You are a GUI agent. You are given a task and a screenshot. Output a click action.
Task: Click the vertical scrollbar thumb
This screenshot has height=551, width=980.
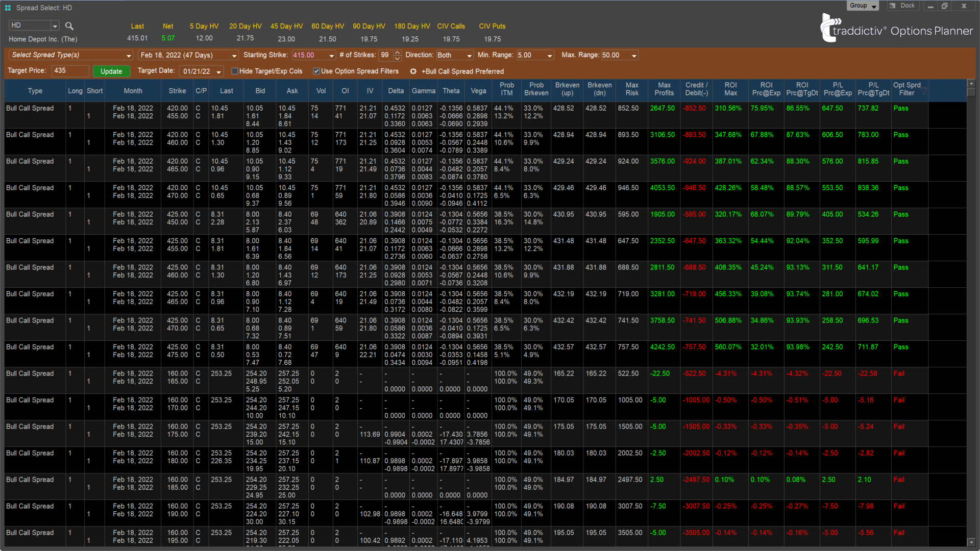(971, 92)
